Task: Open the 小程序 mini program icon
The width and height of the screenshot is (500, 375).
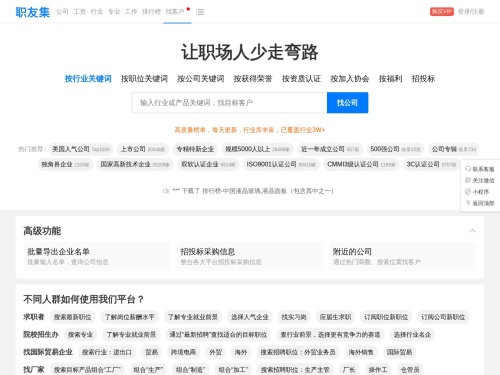Action: pyautogui.click(x=468, y=192)
